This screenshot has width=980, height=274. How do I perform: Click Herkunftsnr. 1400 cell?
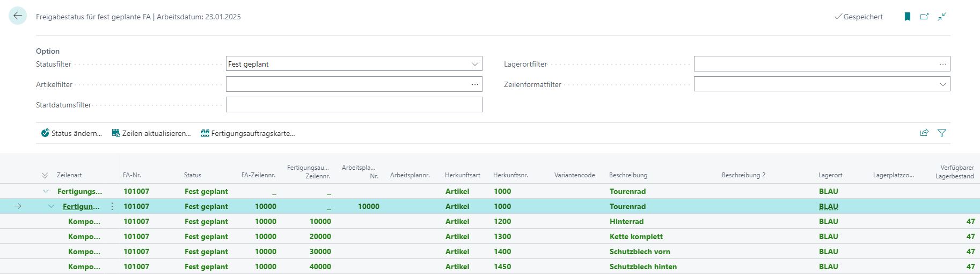(x=502, y=251)
